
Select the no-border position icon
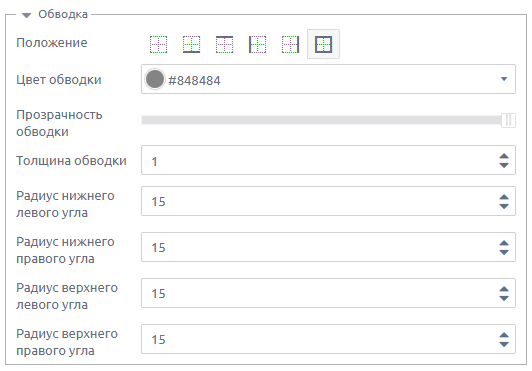coord(158,44)
